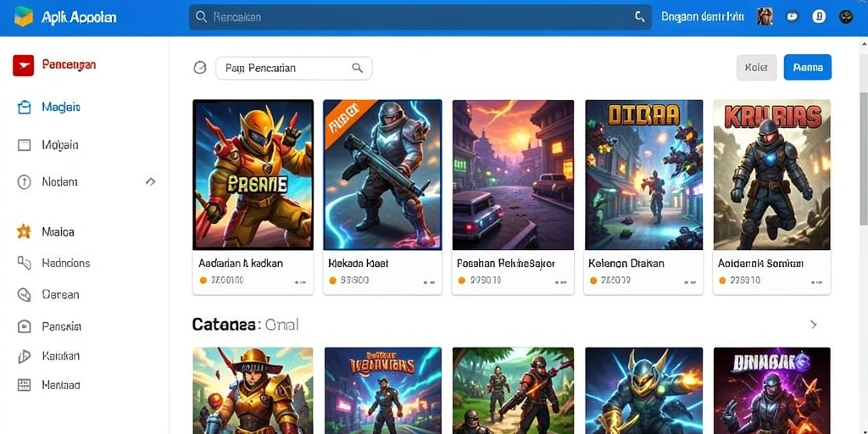Open the purple DINAGAK thumbnail

[x=771, y=390]
